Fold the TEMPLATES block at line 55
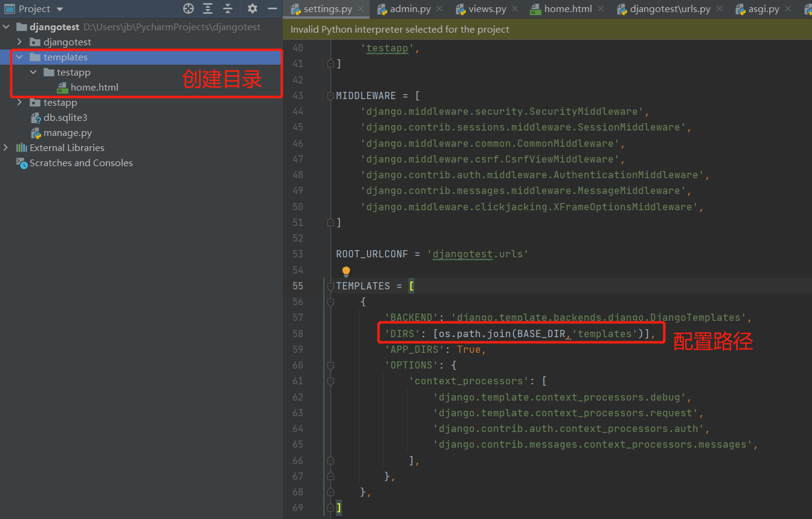The height and width of the screenshot is (519, 812). pos(330,286)
